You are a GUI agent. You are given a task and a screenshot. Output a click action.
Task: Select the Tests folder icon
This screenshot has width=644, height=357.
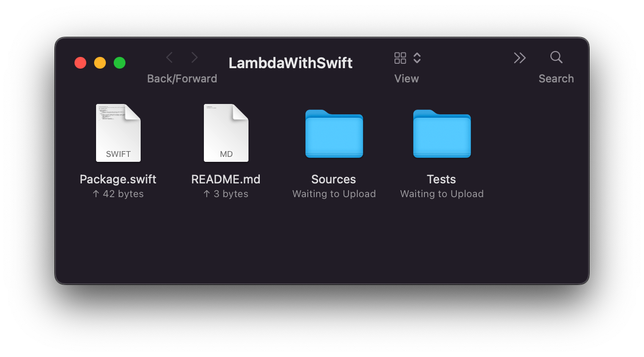(442, 133)
